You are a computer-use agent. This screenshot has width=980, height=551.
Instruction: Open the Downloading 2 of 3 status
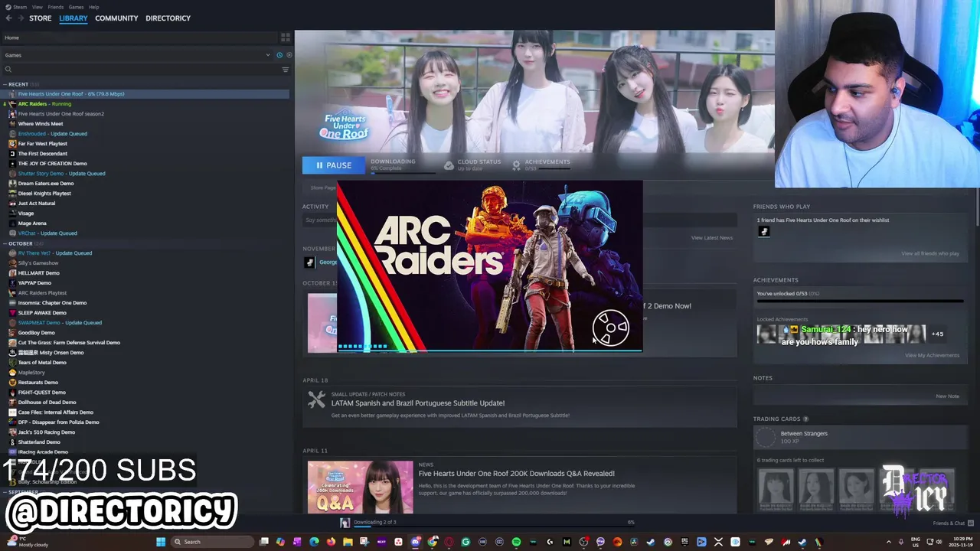pyautogui.click(x=375, y=523)
